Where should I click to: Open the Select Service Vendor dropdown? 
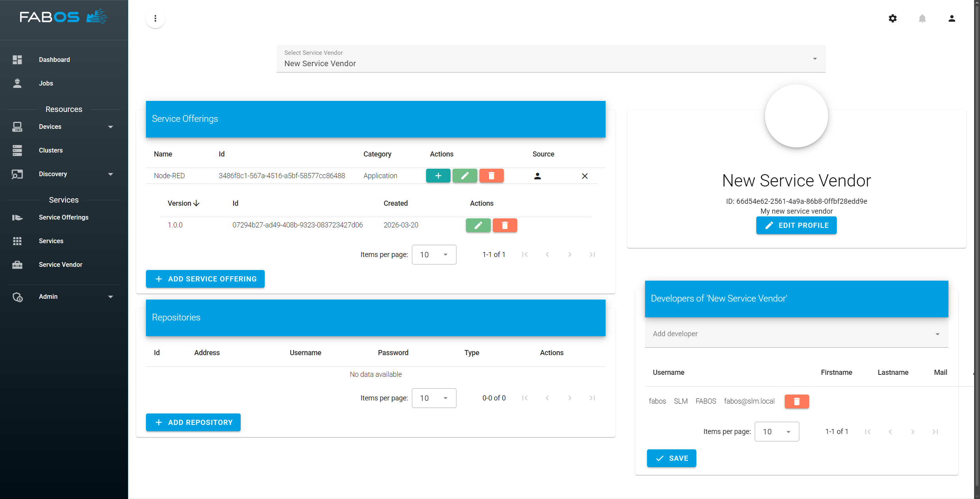point(551,59)
